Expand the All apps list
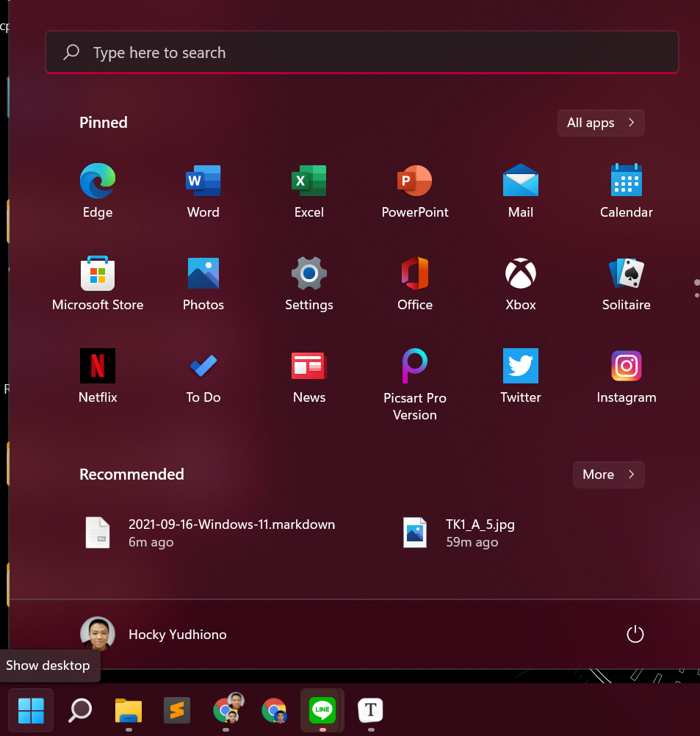Image resolution: width=700 pixels, height=736 pixels. coord(601,123)
